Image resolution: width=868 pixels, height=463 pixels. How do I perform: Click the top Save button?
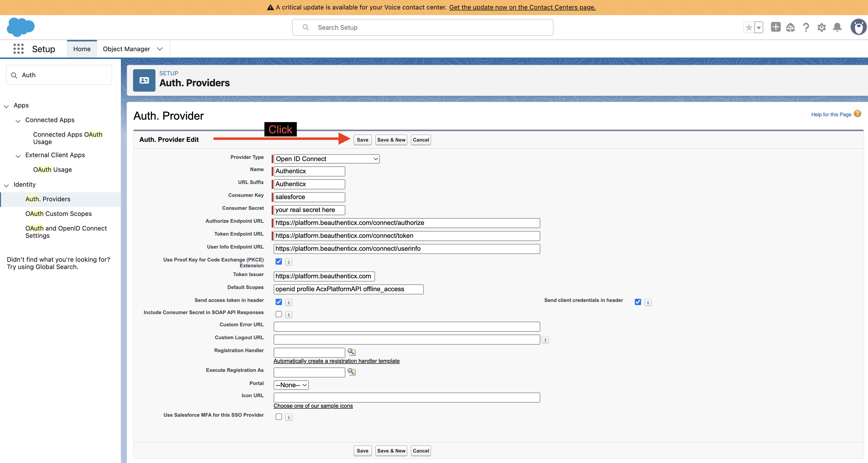pos(363,140)
